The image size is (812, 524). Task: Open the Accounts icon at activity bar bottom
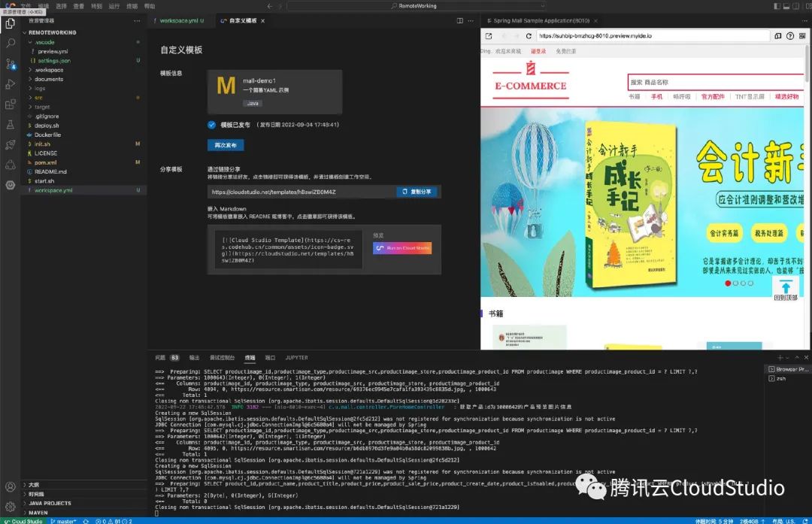tap(10, 486)
